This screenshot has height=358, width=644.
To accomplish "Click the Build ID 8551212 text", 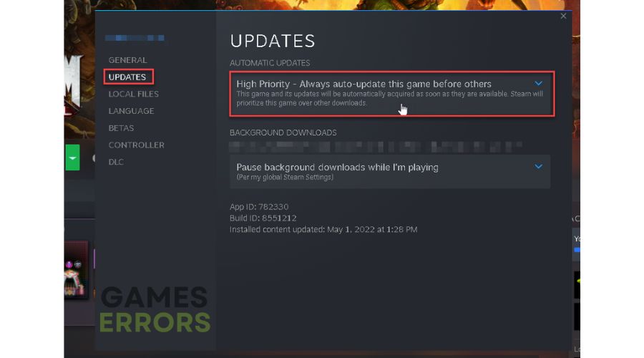I will 263,218.
